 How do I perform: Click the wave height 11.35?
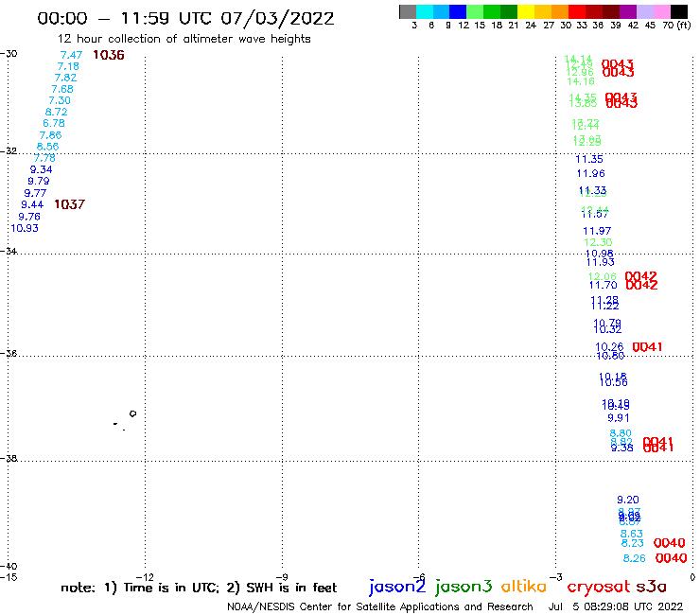pyautogui.click(x=589, y=159)
